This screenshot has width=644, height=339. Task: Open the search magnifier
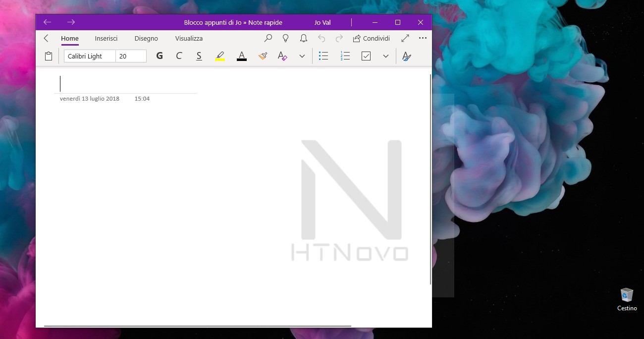[268, 38]
